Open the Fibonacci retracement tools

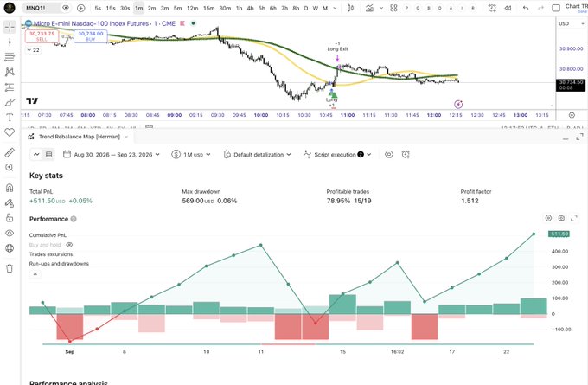click(x=10, y=57)
